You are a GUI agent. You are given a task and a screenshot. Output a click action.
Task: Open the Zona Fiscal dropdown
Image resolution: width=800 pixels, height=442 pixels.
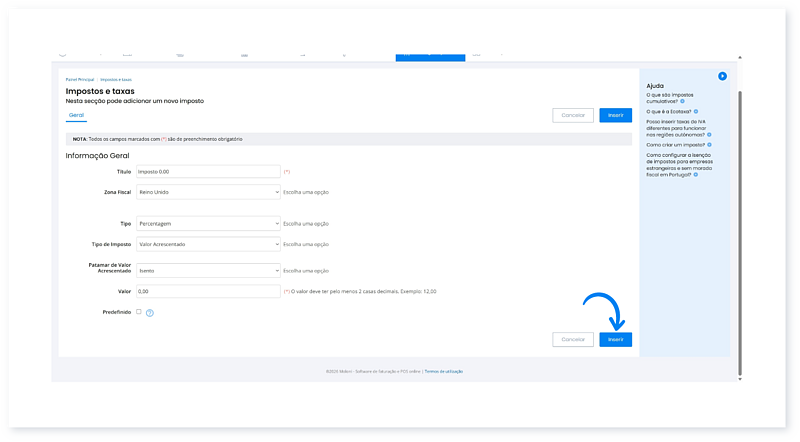pos(208,191)
